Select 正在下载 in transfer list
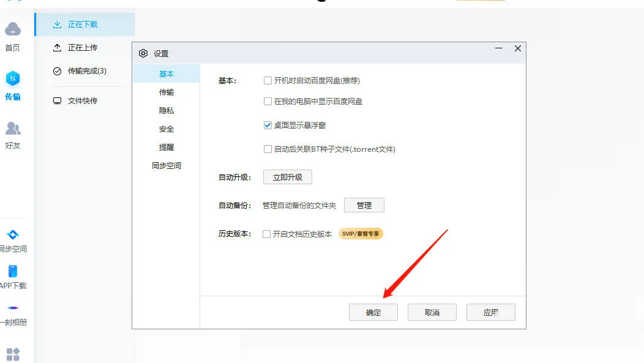 85,24
